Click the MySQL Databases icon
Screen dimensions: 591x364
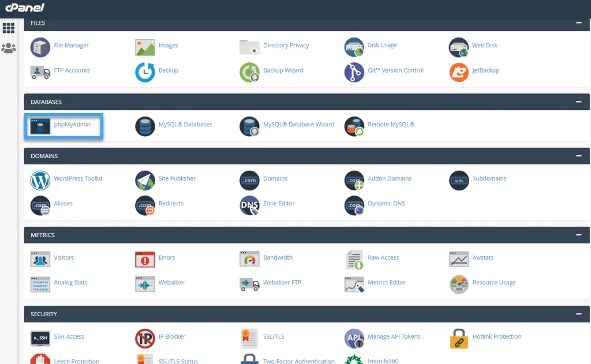point(145,126)
